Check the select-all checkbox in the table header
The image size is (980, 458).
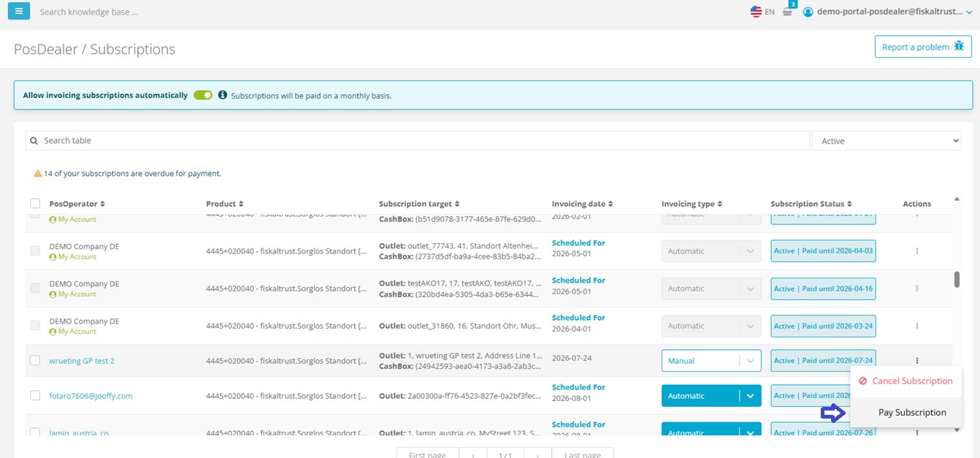pyautogui.click(x=34, y=202)
